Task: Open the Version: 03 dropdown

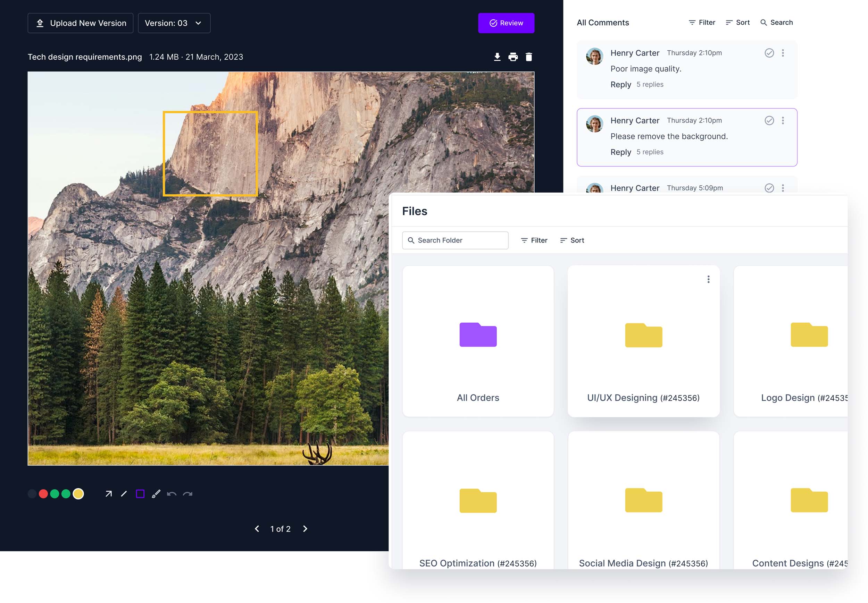Action: click(174, 23)
